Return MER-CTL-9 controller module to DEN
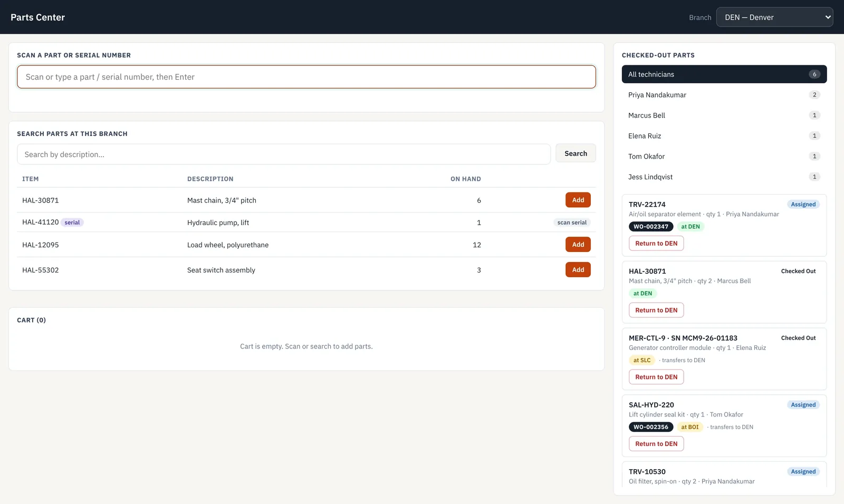844x504 pixels. pos(656,377)
